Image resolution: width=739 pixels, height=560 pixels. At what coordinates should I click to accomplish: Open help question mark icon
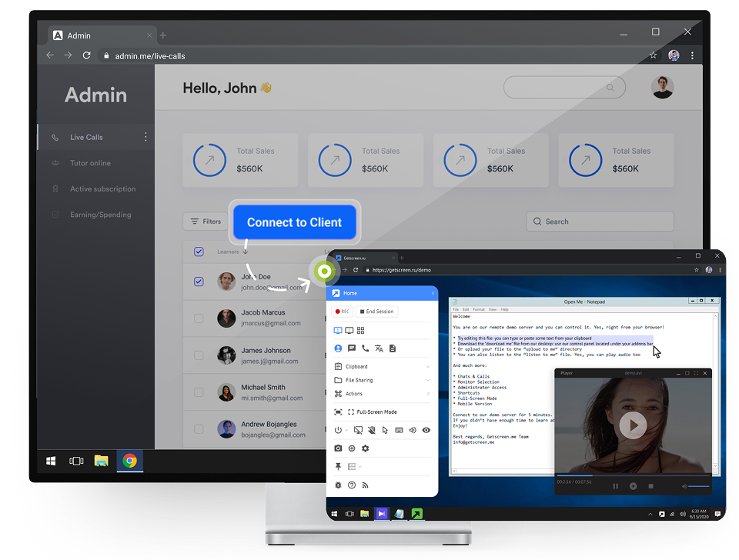point(352,485)
